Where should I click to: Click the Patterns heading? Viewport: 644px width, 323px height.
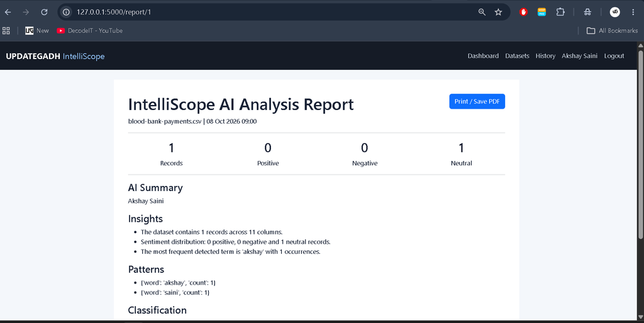pos(146,269)
